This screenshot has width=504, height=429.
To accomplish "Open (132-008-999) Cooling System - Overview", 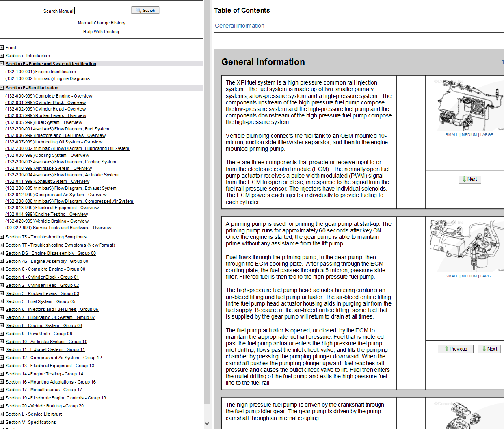I will [47, 156].
